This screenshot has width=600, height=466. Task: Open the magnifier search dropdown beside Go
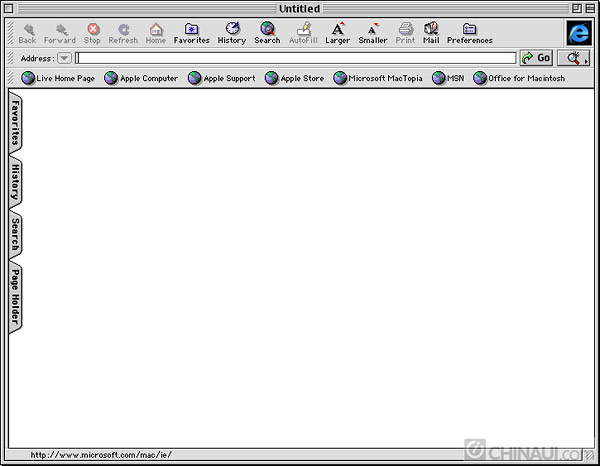pyautogui.click(x=574, y=59)
